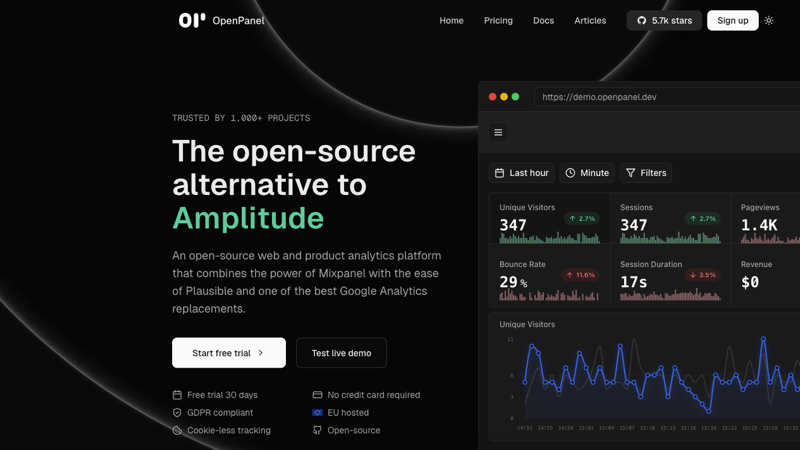Viewport: 800px width, 450px height.
Task: Select the Revenue metric card
Action: coord(766,276)
